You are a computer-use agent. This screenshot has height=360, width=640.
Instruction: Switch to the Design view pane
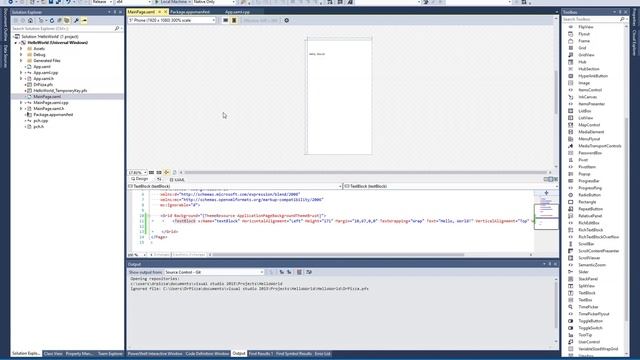(x=140, y=179)
